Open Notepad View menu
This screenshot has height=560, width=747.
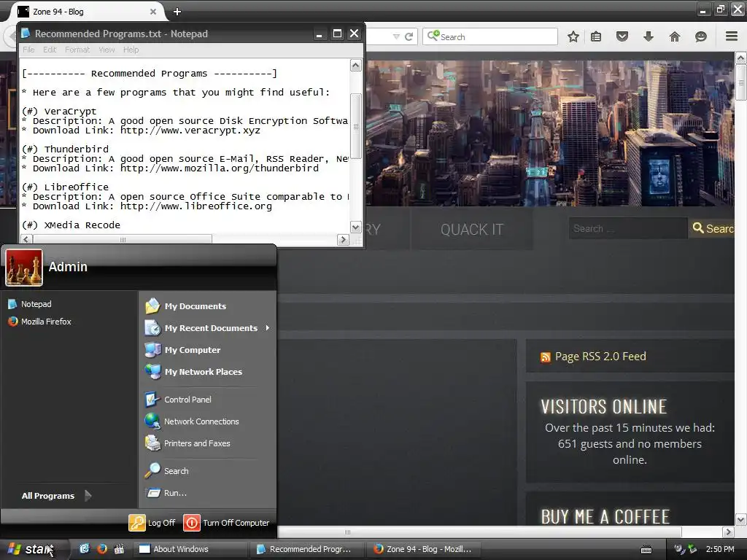point(107,50)
